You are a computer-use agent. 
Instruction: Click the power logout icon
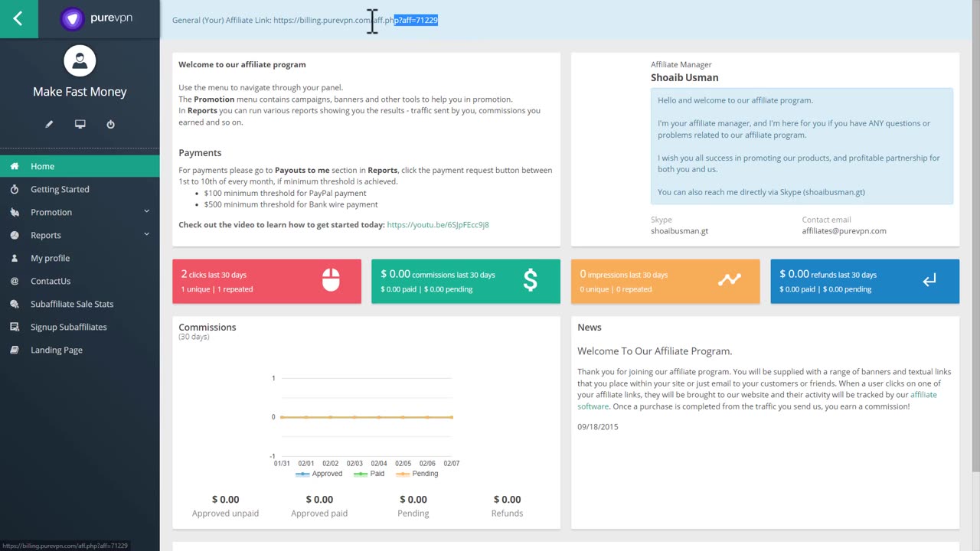pos(110,124)
